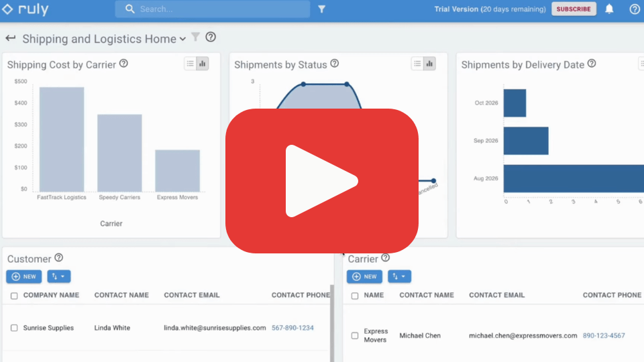Sort by COMPANY NAME column header
This screenshot has width=644, height=362.
[51, 295]
